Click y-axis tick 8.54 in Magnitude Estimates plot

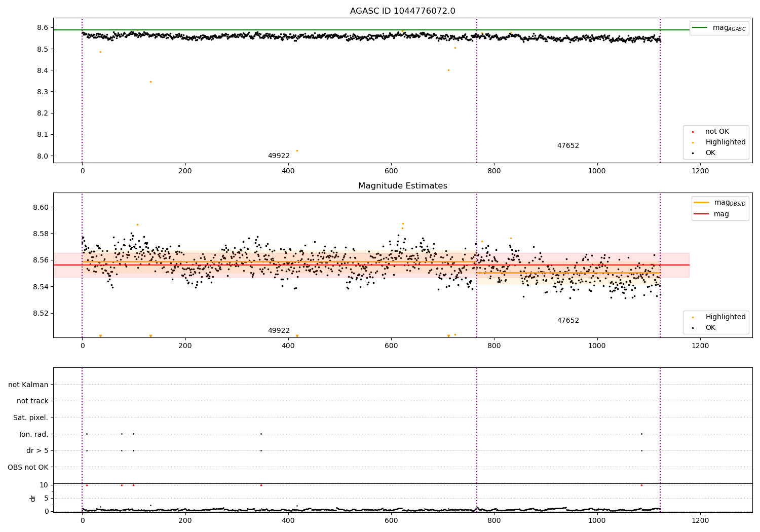(41, 287)
